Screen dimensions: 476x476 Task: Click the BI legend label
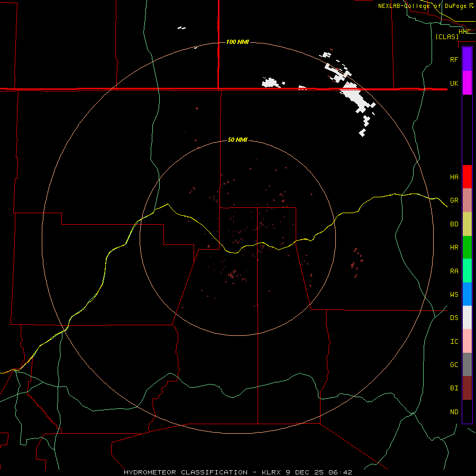[x=454, y=388]
